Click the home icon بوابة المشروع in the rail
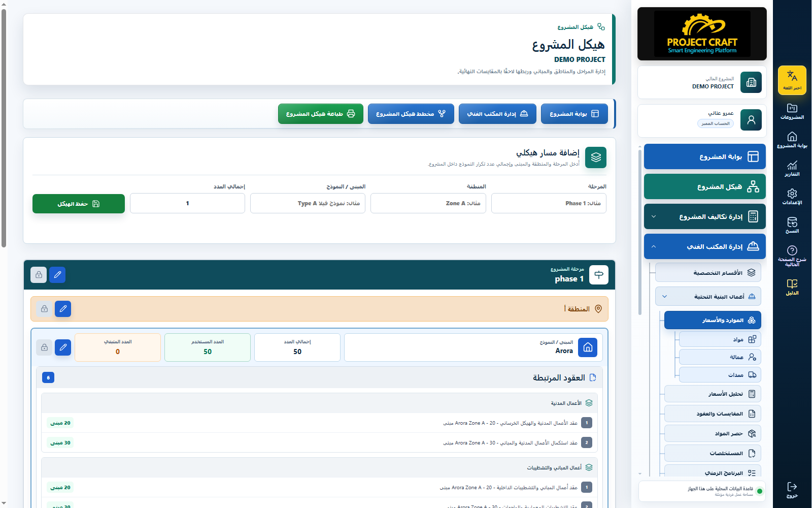 coord(792,140)
